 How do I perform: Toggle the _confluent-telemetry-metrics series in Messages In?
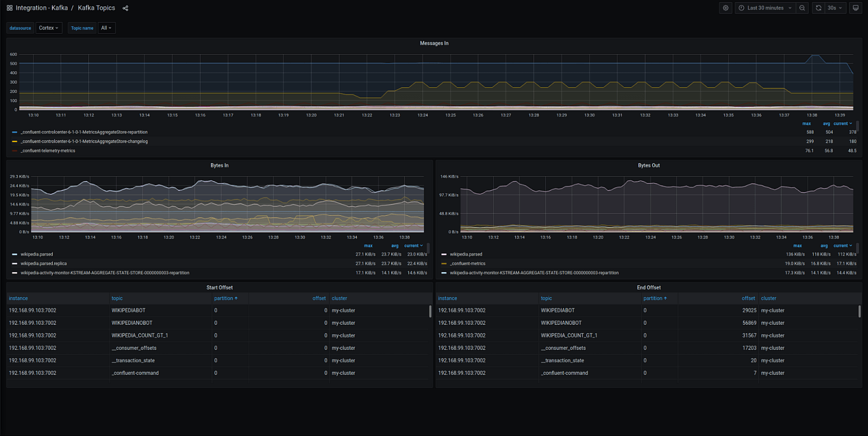pos(48,151)
